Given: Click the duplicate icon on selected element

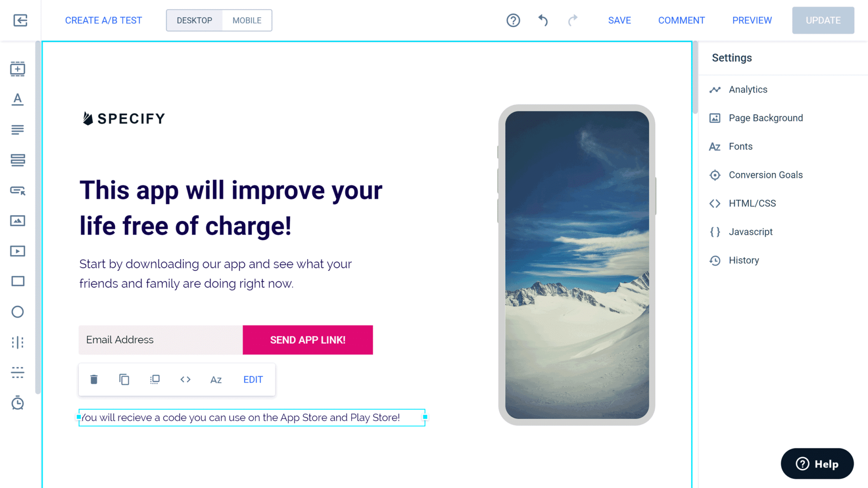Looking at the screenshot, I should click(x=124, y=380).
